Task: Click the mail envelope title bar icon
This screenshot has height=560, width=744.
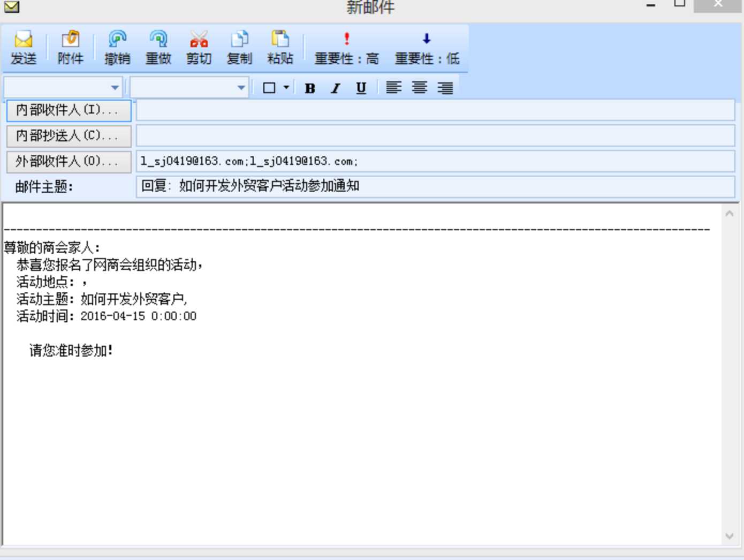Action: coord(12,6)
